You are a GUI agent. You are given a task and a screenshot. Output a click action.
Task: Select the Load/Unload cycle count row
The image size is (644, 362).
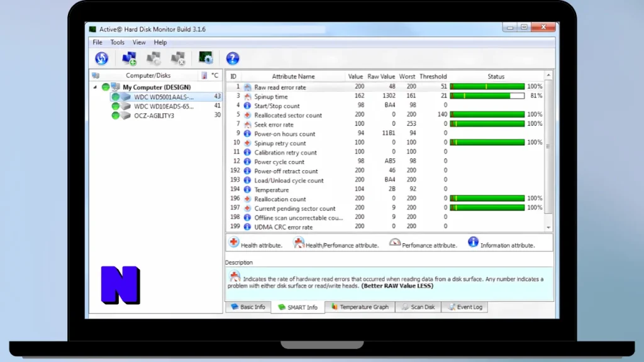point(386,180)
